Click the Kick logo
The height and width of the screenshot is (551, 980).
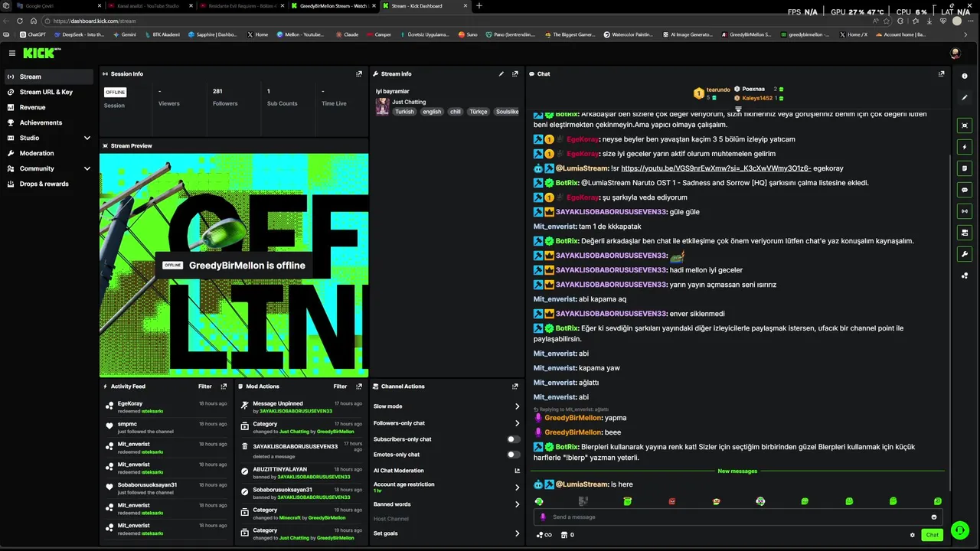[41, 53]
